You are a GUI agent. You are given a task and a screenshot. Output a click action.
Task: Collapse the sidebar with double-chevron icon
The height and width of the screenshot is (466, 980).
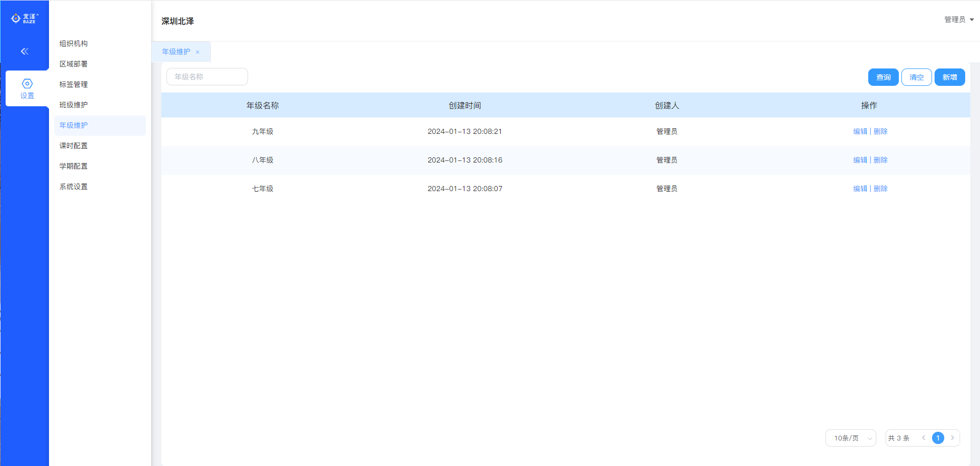[x=24, y=51]
